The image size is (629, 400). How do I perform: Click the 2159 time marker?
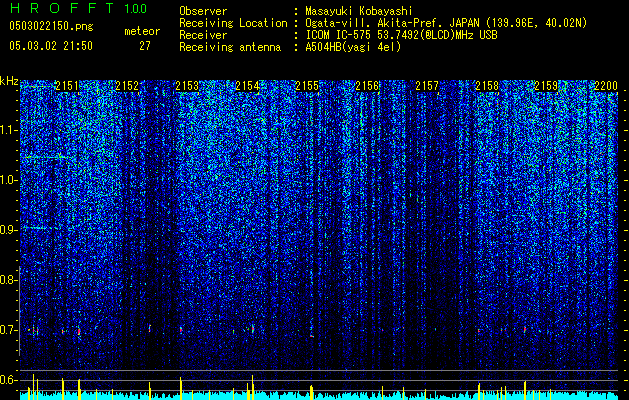tap(547, 86)
